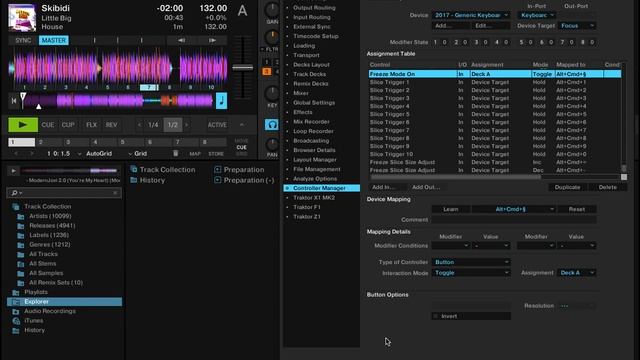Select hotcue slot 1
The width and height of the screenshot is (640, 360).
pyautogui.click(x=22, y=142)
